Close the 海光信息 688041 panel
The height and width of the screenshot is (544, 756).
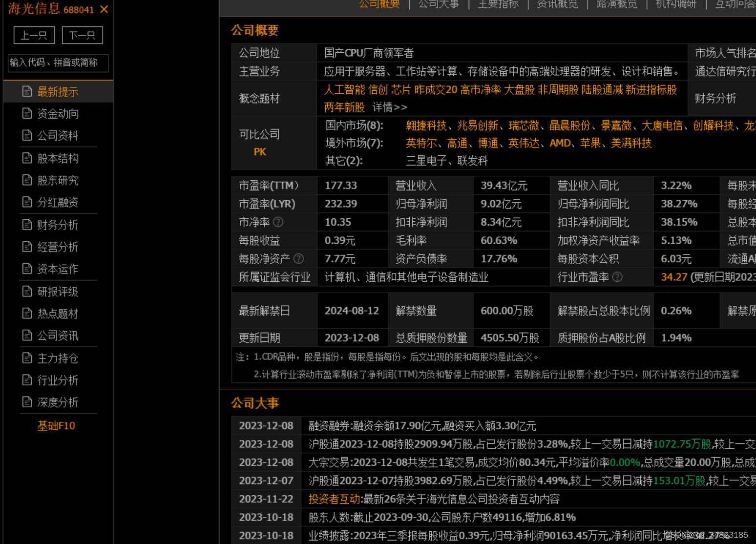(x=104, y=9)
